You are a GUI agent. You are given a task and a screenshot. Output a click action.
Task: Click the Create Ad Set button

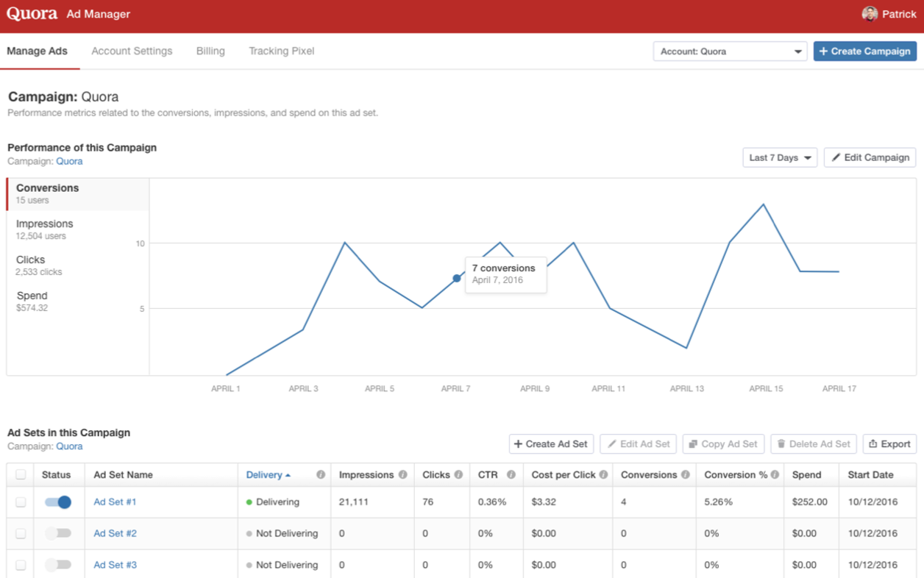coord(551,444)
